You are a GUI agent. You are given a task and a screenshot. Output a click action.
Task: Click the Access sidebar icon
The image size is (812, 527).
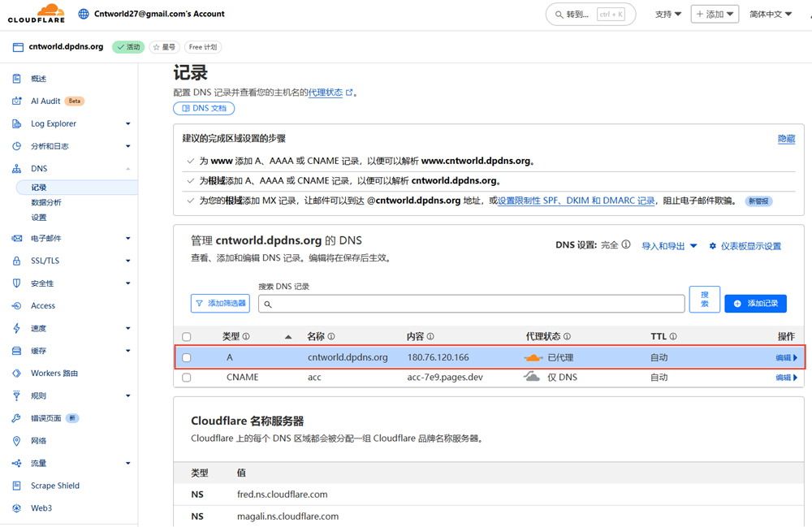16,306
